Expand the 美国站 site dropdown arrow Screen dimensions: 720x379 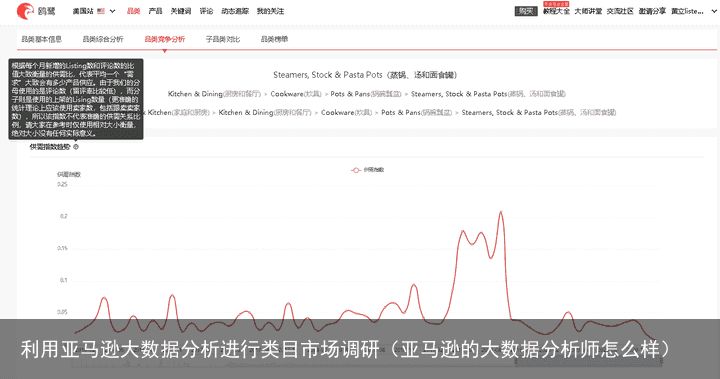112,11
